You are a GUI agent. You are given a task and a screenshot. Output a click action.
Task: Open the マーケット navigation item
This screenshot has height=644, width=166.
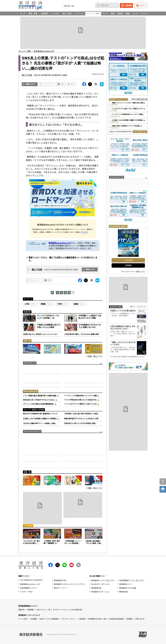[x=79, y=13]
